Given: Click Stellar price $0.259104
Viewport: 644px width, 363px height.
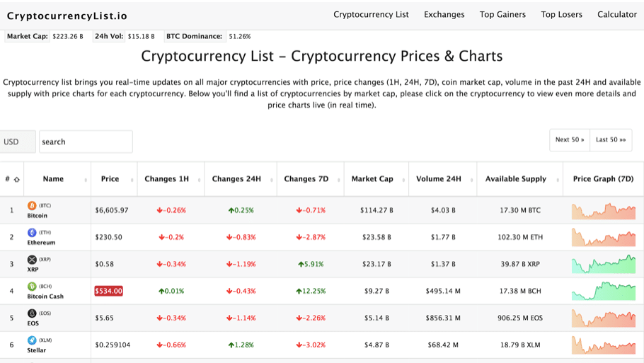Looking at the screenshot, I should pos(113,345).
